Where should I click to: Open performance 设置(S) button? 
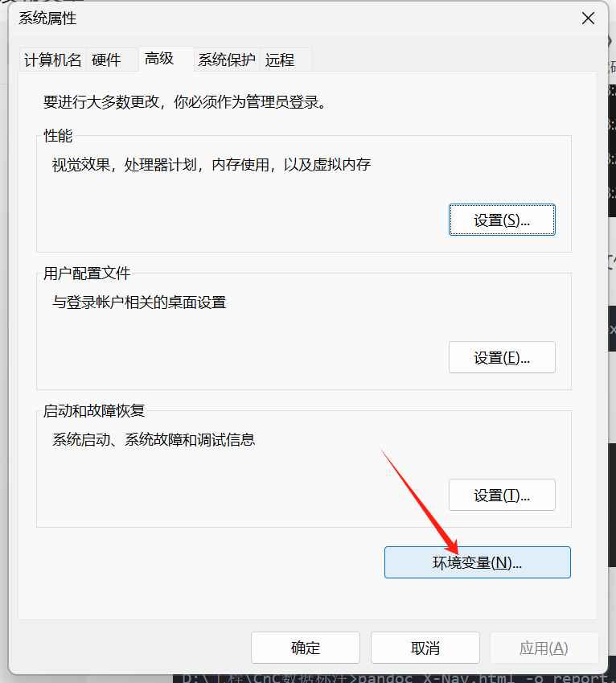pos(502,220)
